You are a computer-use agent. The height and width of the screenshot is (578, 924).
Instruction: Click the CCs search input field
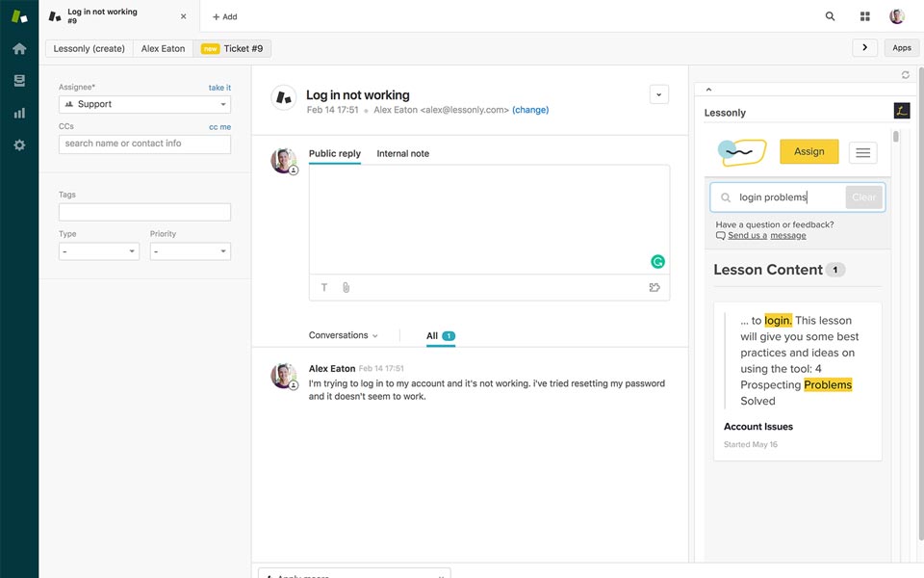click(x=145, y=144)
